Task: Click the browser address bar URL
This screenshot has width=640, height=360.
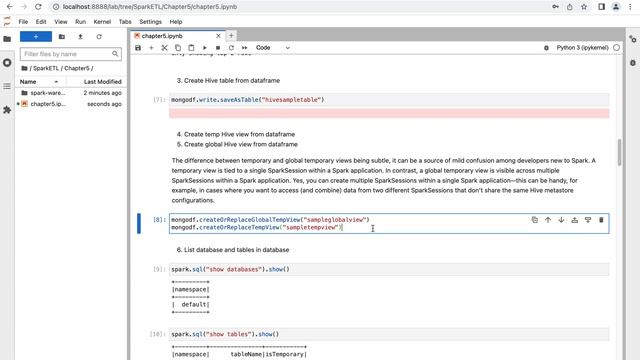Action: 150,7
